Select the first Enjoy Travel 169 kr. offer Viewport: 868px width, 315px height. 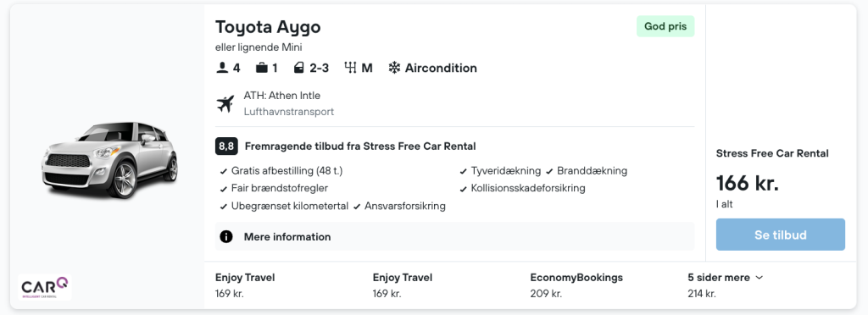click(245, 285)
